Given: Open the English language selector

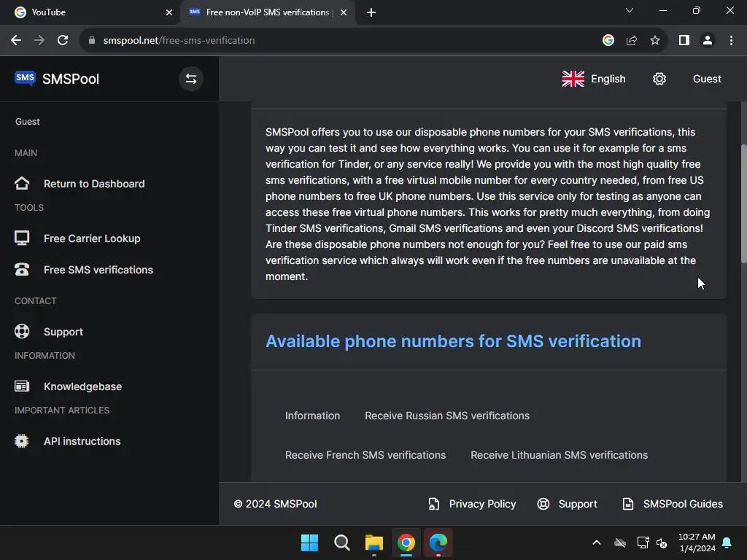Looking at the screenshot, I should point(594,79).
